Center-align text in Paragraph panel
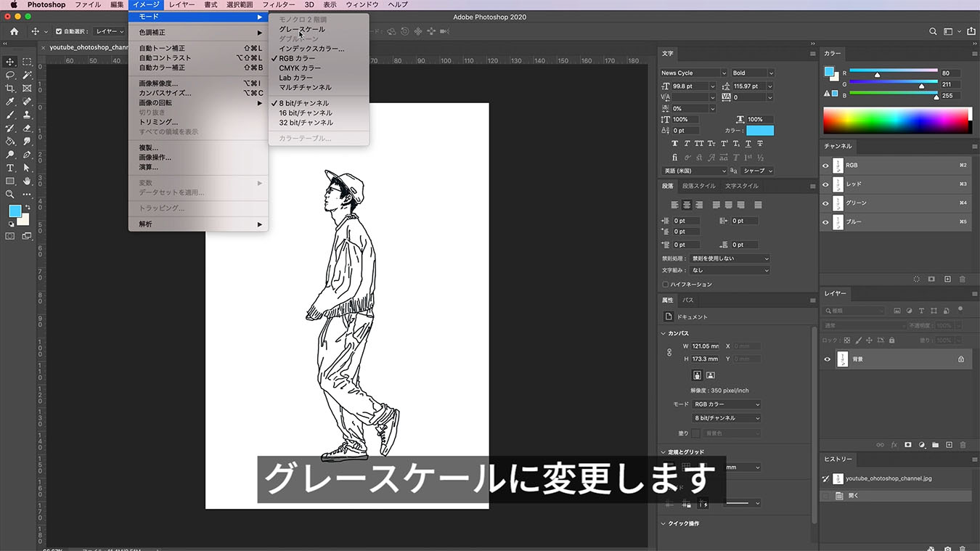Image resolution: width=980 pixels, height=551 pixels. [687, 205]
